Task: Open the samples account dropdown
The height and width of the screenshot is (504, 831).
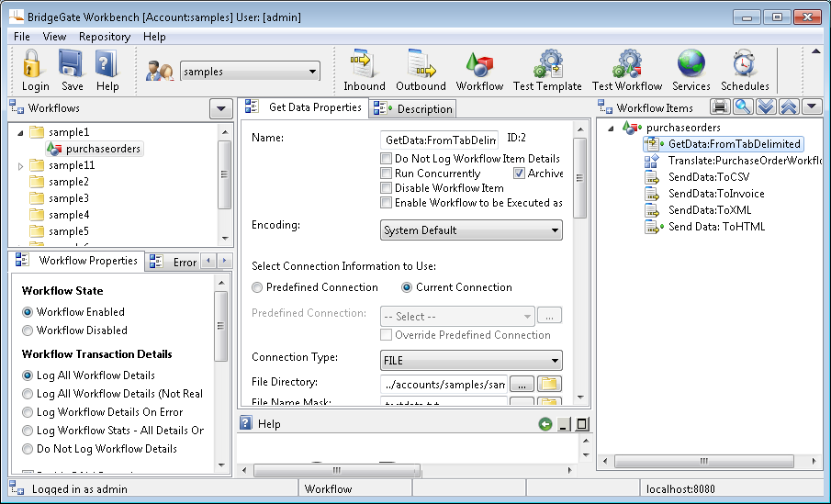Action: [250, 71]
